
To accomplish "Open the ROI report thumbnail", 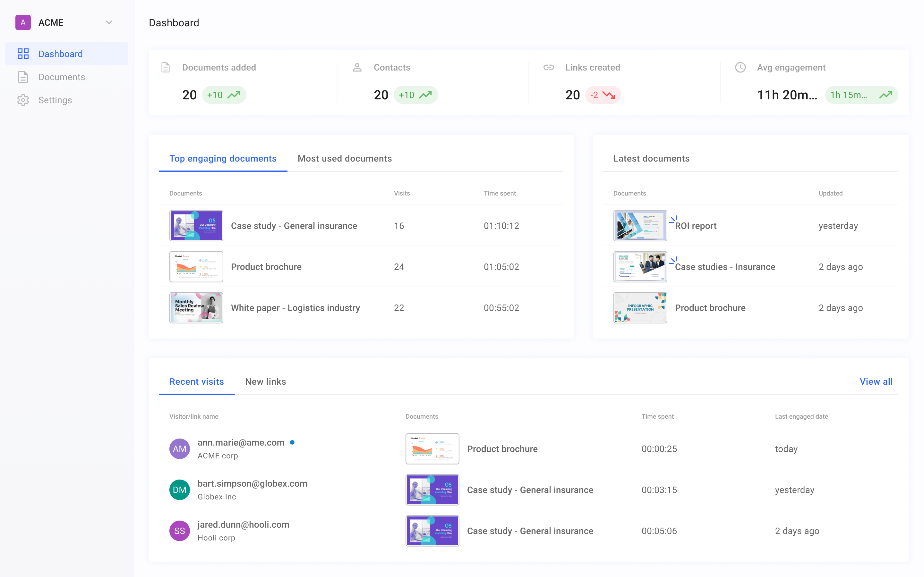I will tap(640, 226).
